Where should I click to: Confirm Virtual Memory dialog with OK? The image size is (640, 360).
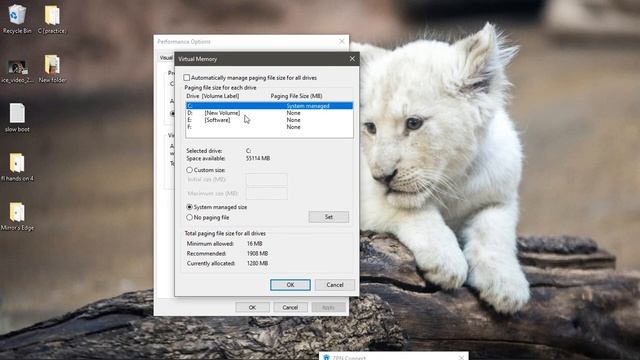point(290,285)
